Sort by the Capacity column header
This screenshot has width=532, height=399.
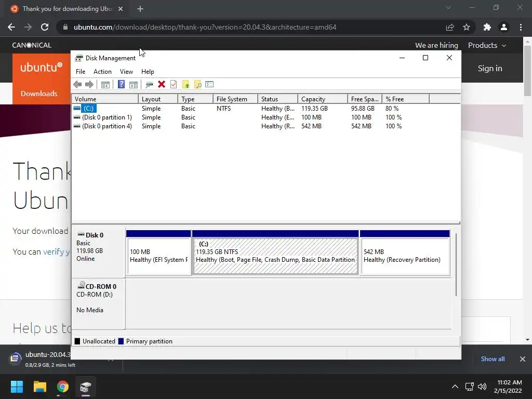323,99
